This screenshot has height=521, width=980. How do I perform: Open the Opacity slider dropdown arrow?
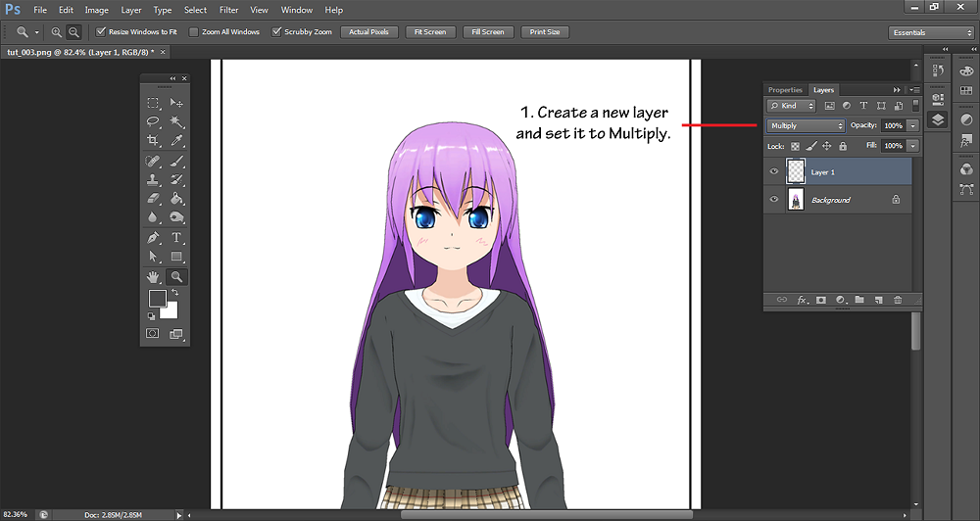[913, 125]
